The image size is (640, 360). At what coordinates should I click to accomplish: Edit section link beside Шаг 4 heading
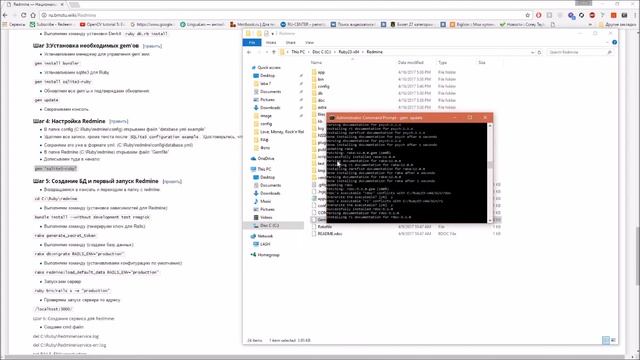coord(119,121)
